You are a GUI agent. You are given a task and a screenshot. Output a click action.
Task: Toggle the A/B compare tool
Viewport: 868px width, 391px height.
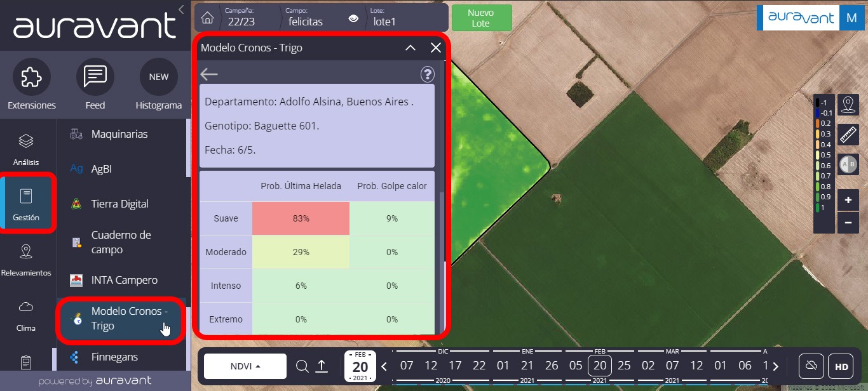coord(848,164)
